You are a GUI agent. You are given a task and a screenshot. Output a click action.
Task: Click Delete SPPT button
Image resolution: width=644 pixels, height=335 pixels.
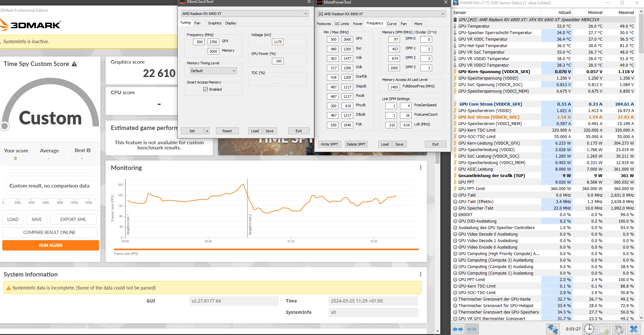tap(356, 144)
